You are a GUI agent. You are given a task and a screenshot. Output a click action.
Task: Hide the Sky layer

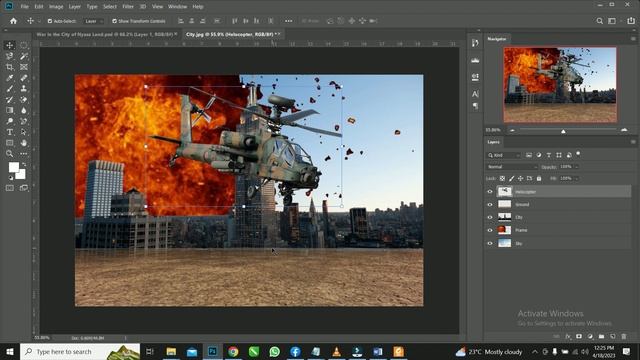click(490, 243)
